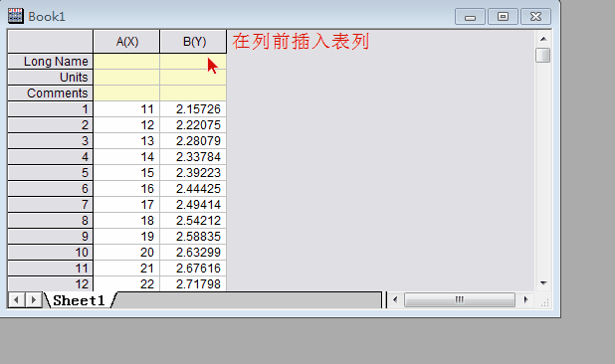Click cell with value 2.15726
This screenshot has width=615, height=364.
click(193, 109)
